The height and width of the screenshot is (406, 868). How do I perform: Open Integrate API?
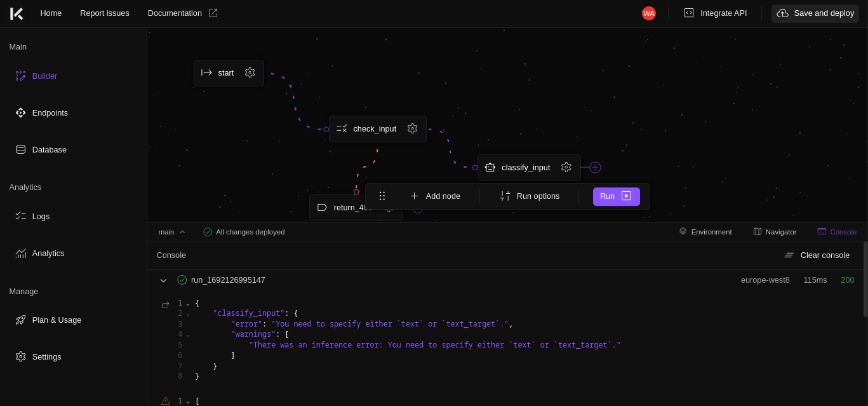(x=715, y=13)
